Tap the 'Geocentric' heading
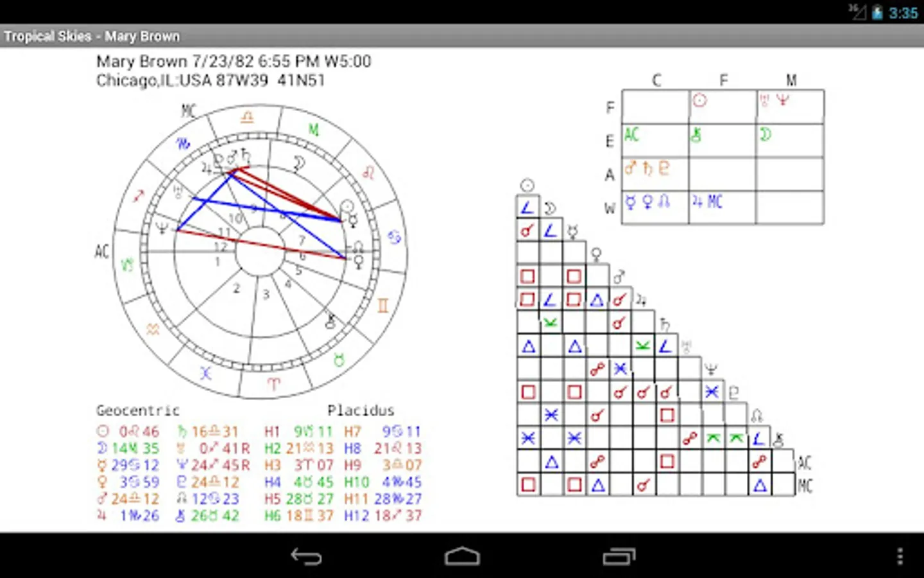Viewport: 924px width, 578px height. 138,410
